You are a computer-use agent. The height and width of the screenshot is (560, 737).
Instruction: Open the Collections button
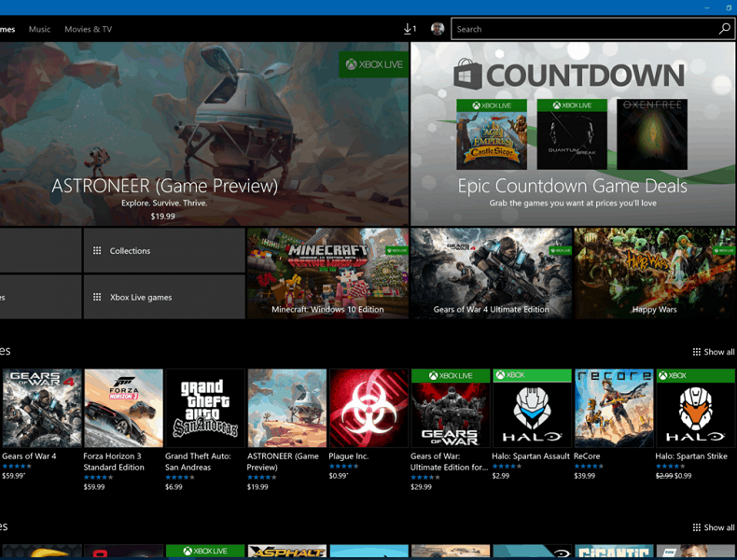[164, 250]
